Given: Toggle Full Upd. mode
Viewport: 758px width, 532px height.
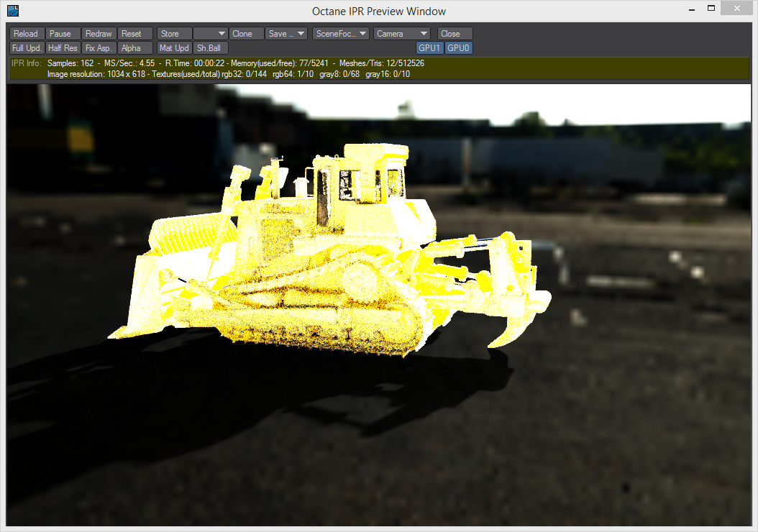Looking at the screenshot, I should point(27,48).
